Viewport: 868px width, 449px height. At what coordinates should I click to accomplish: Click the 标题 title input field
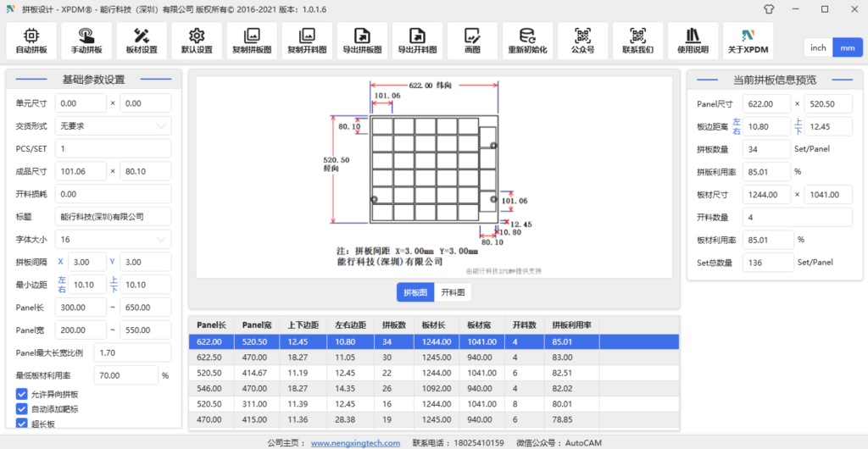(113, 217)
